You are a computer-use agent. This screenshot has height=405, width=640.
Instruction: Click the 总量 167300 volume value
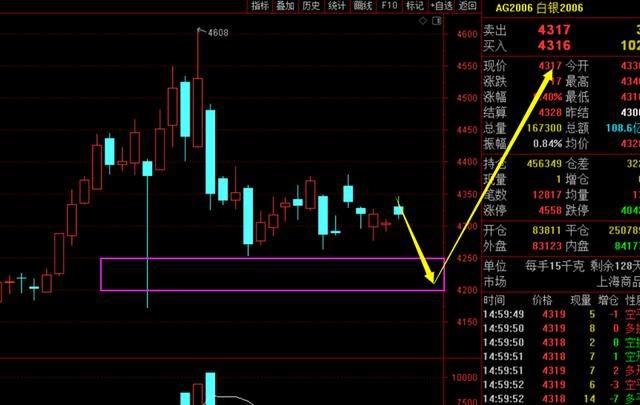[x=547, y=129]
